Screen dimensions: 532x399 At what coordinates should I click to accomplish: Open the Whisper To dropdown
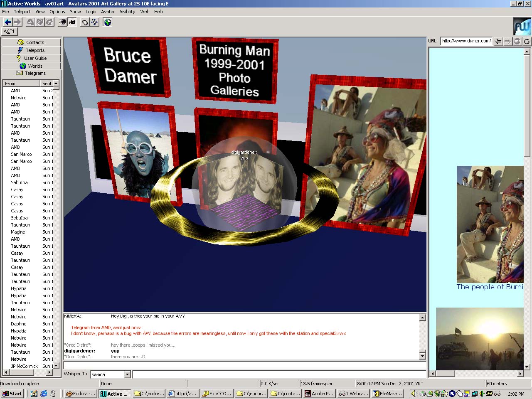(x=128, y=374)
